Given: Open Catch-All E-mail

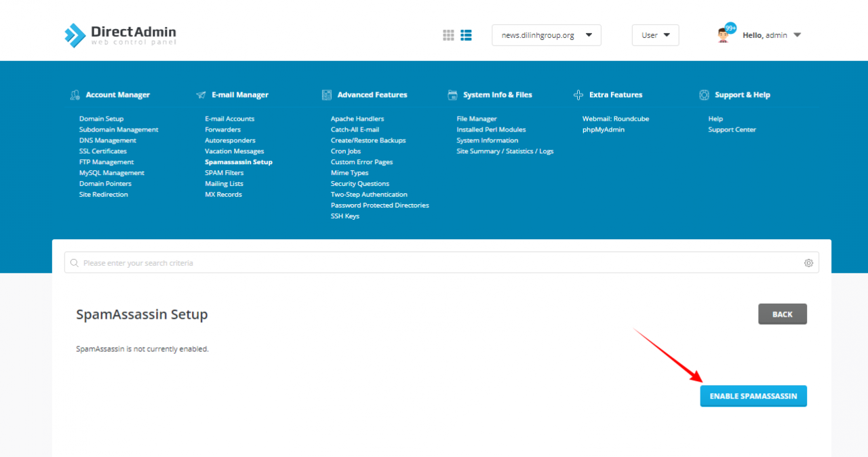Looking at the screenshot, I should click(x=355, y=130).
